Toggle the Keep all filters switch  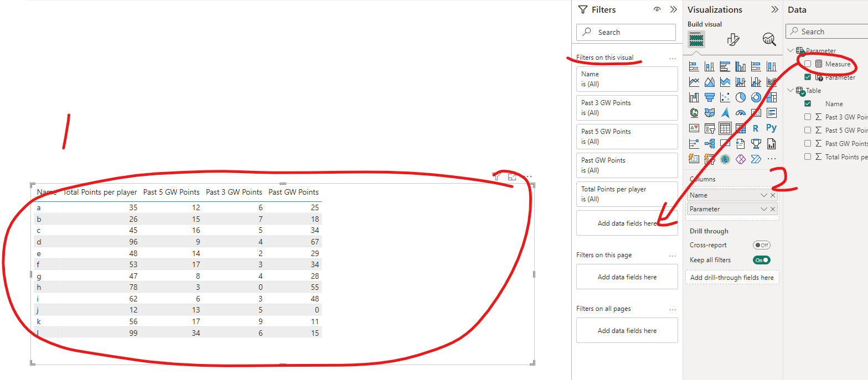[x=762, y=260]
